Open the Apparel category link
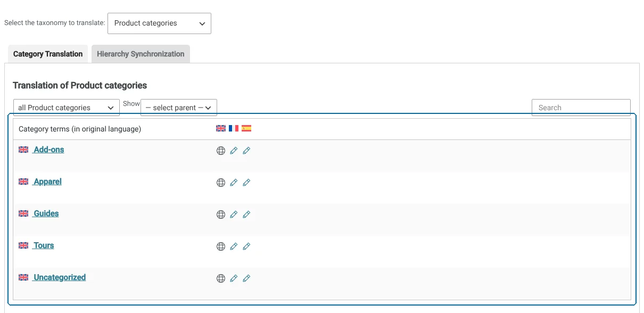This screenshot has width=644, height=313. click(x=47, y=182)
